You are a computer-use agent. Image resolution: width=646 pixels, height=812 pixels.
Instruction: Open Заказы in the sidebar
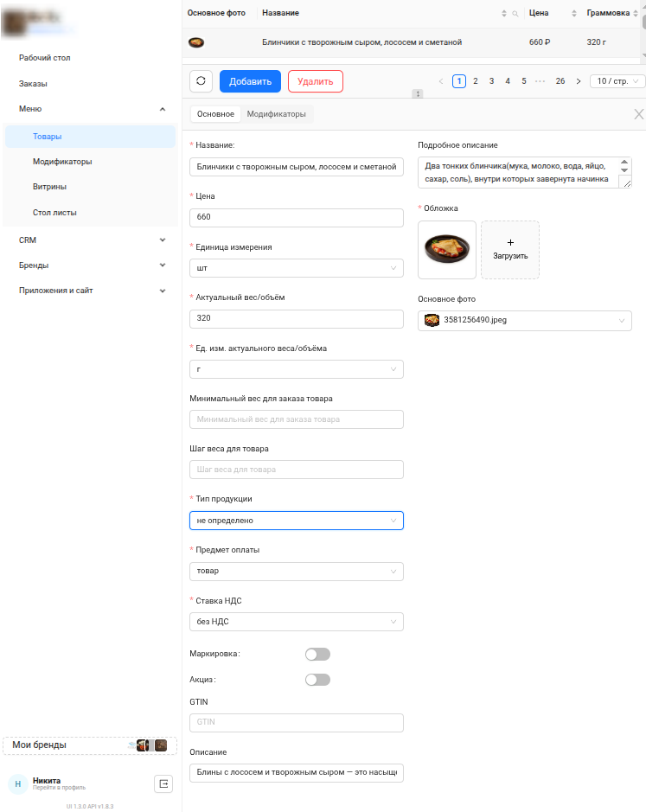click(33, 84)
